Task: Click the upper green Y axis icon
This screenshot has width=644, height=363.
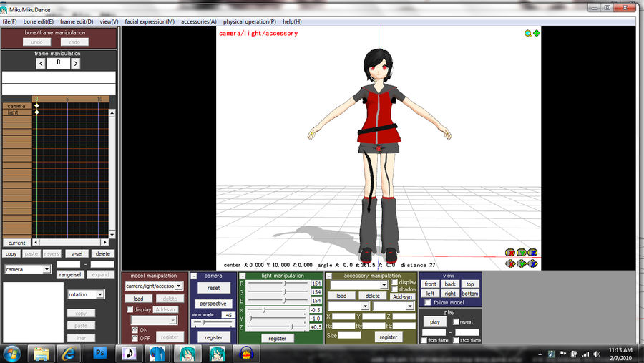Action: click(x=521, y=253)
